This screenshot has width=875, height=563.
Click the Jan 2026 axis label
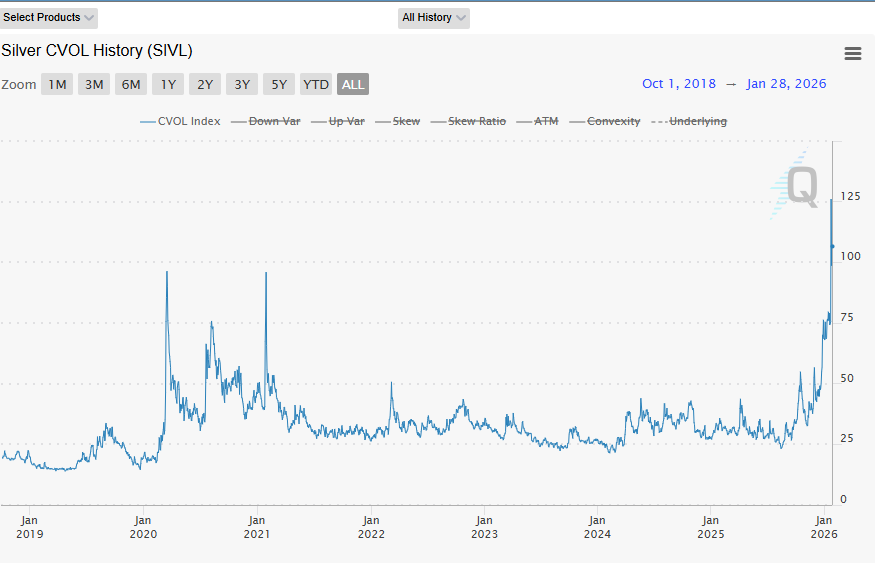pos(824,527)
